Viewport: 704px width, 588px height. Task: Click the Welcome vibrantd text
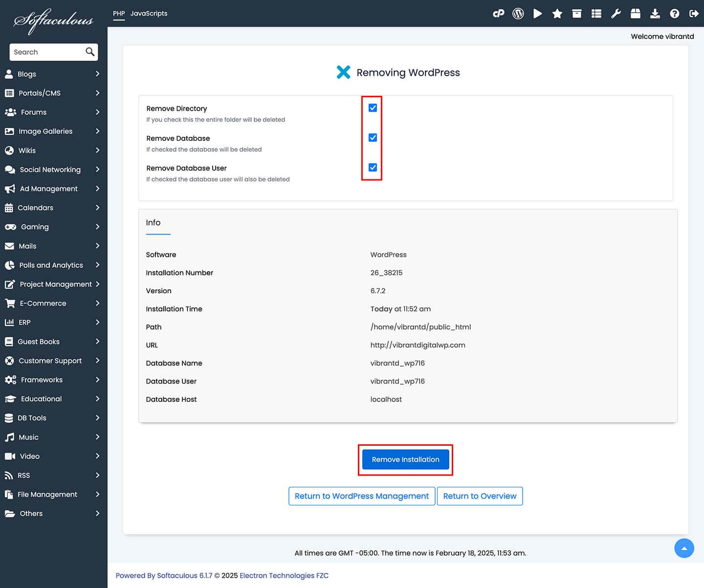[662, 36]
